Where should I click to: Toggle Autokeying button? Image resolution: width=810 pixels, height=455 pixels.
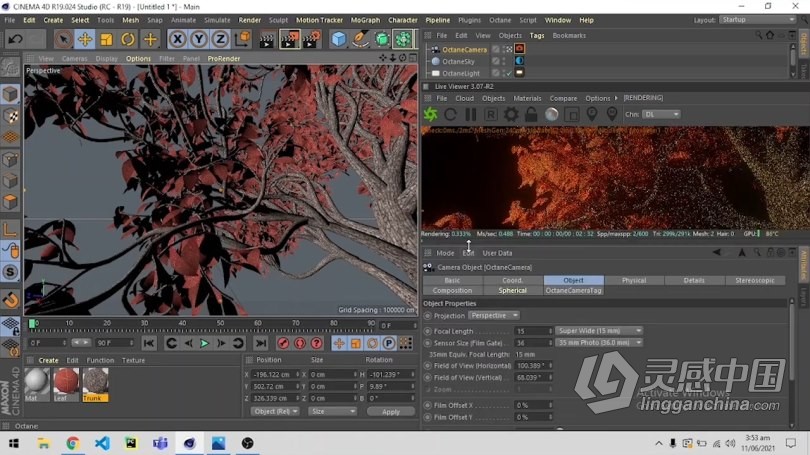pos(300,343)
